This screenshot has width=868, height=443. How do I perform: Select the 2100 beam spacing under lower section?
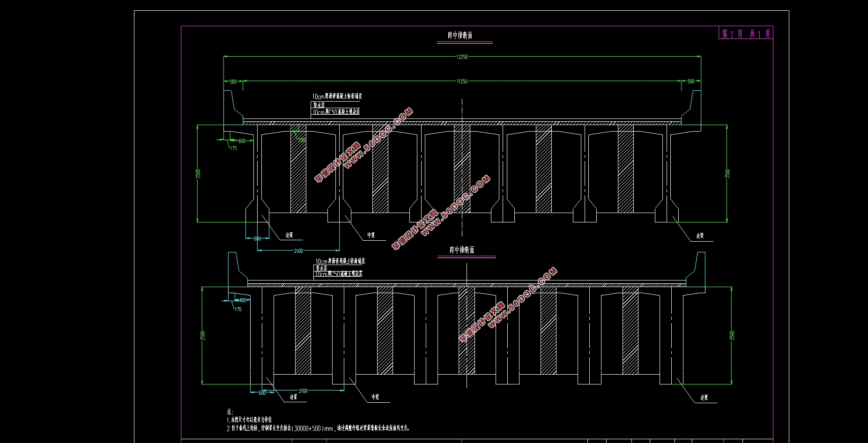tap(303, 391)
